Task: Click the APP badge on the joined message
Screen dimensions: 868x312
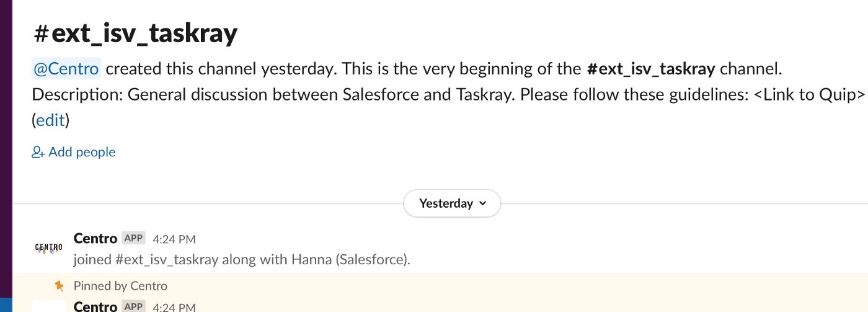Action: point(133,238)
